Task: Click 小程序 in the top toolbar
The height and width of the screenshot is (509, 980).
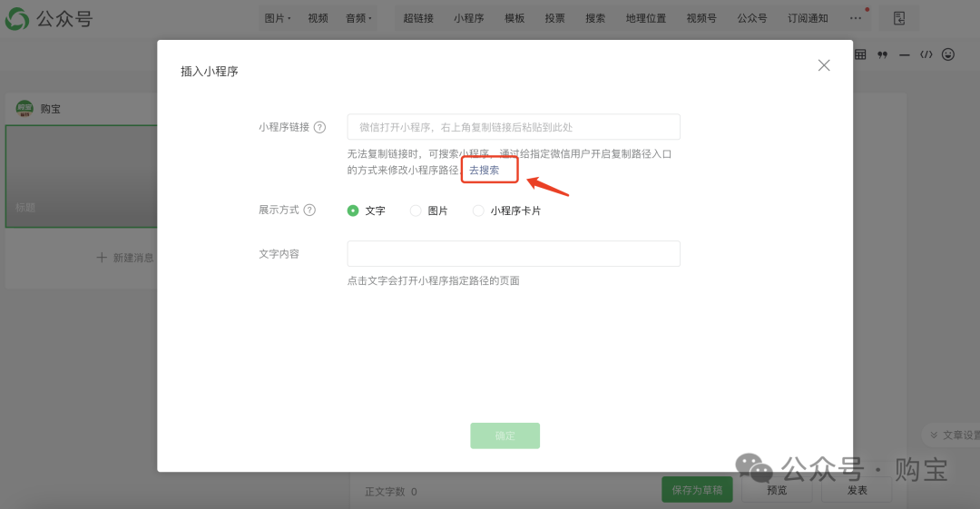Action: coord(469,18)
